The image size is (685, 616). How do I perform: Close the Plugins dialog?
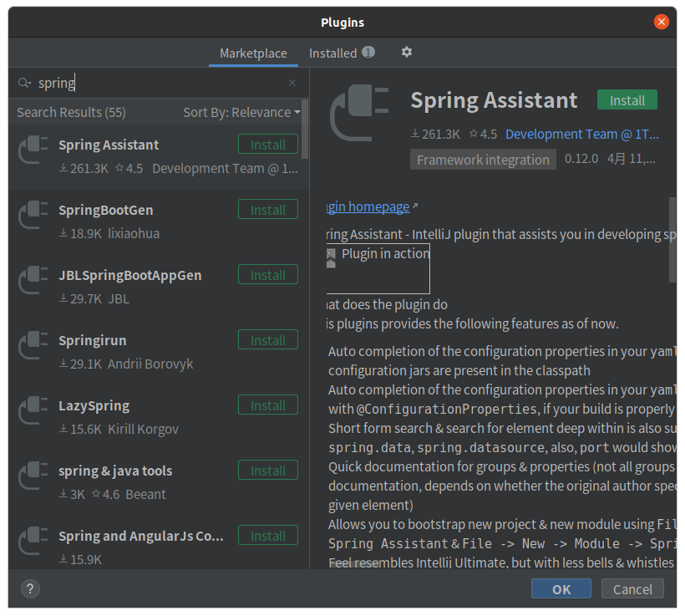662,22
